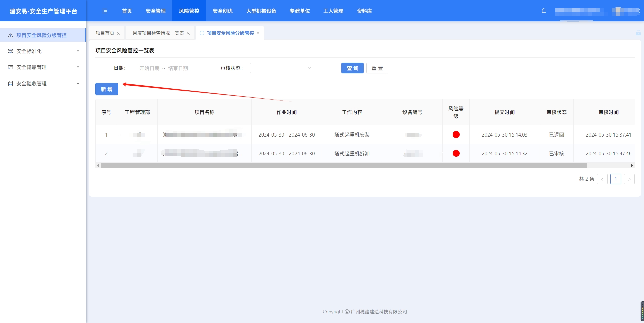644x323 pixels.
Task: Close the 项目首页 tab
Action: pyautogui.click(x=118, y=33)
